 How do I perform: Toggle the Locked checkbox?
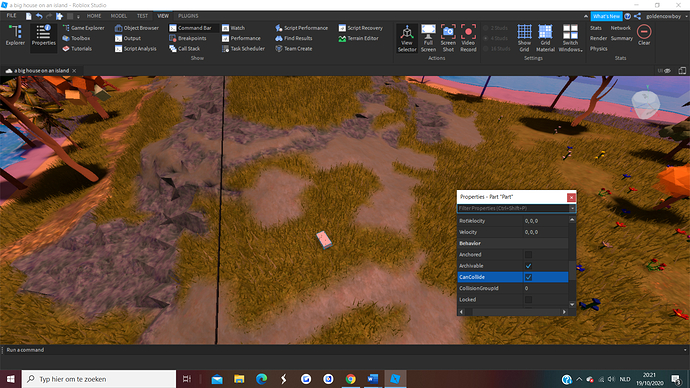tap(529, 300)
